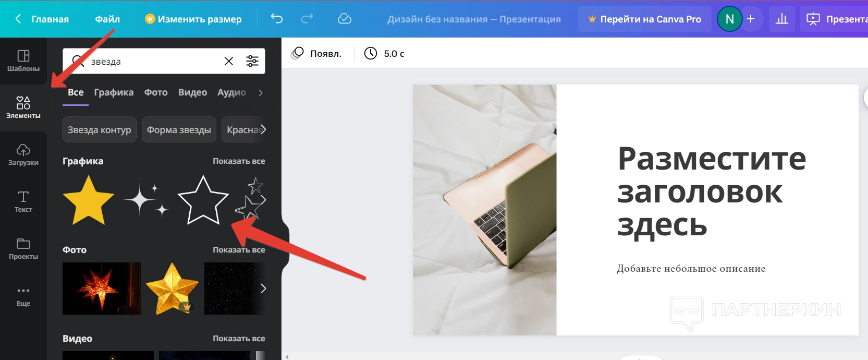Click Изменить размер button

(193, 19)
